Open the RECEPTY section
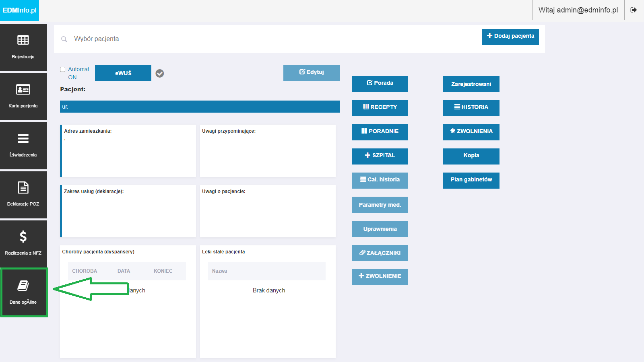The height and width of the screenshot is (362, 644). 380,108
